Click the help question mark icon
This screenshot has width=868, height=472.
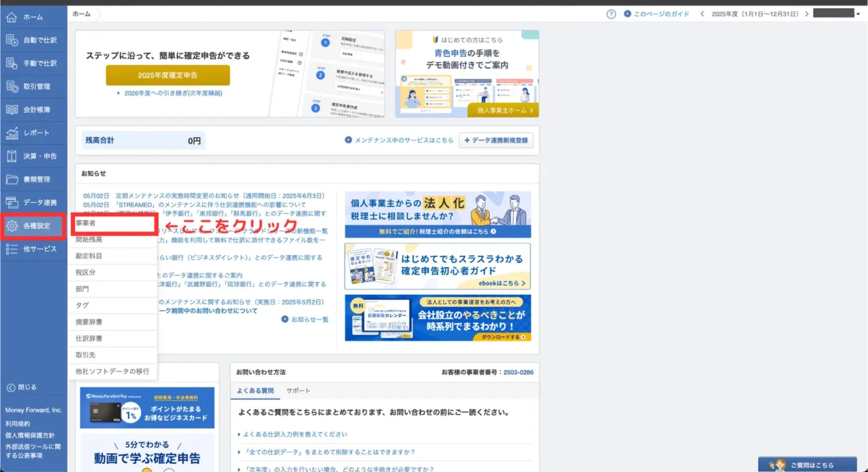click(x=611, y=14)
